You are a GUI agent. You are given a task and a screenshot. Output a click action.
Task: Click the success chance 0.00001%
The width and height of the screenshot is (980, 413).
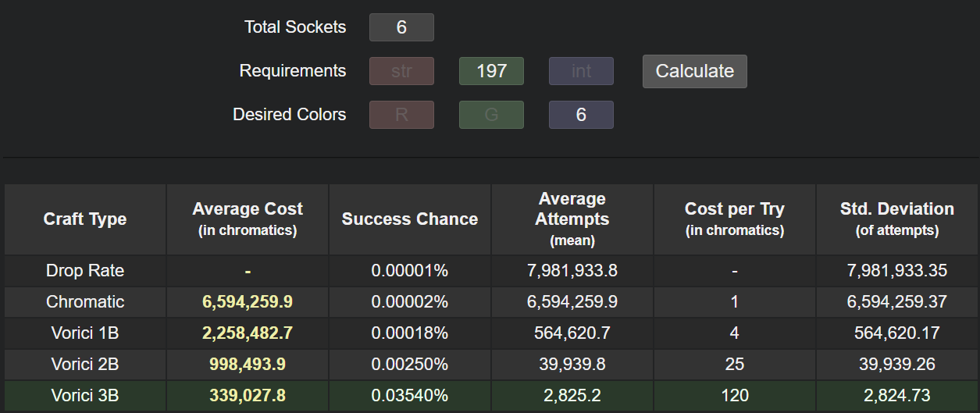410,271
